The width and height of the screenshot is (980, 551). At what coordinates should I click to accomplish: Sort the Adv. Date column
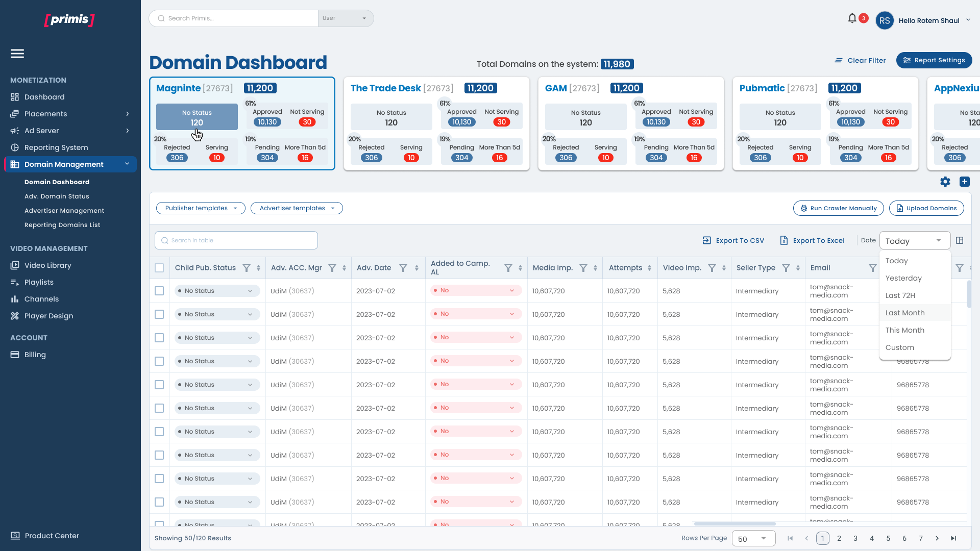point(417,268)
